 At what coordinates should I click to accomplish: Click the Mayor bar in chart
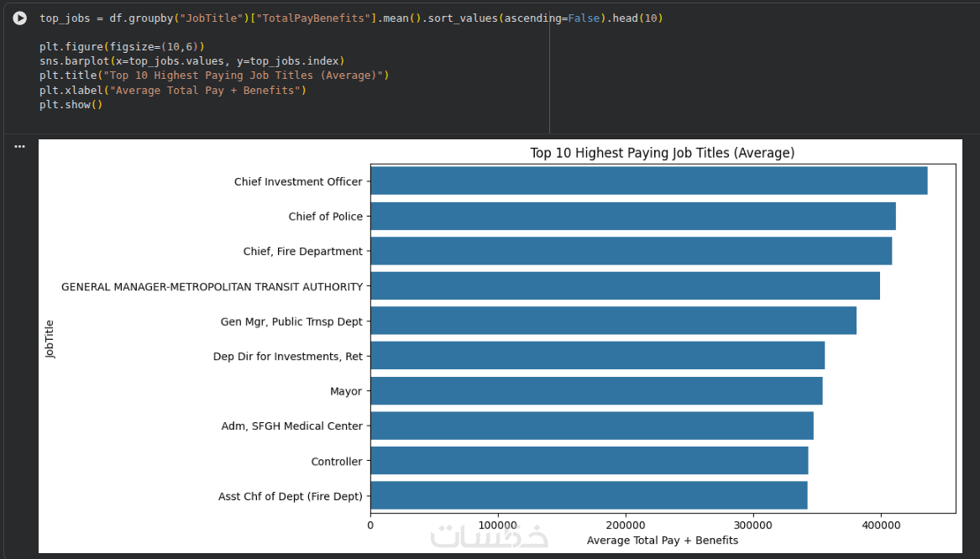(596, 392)
